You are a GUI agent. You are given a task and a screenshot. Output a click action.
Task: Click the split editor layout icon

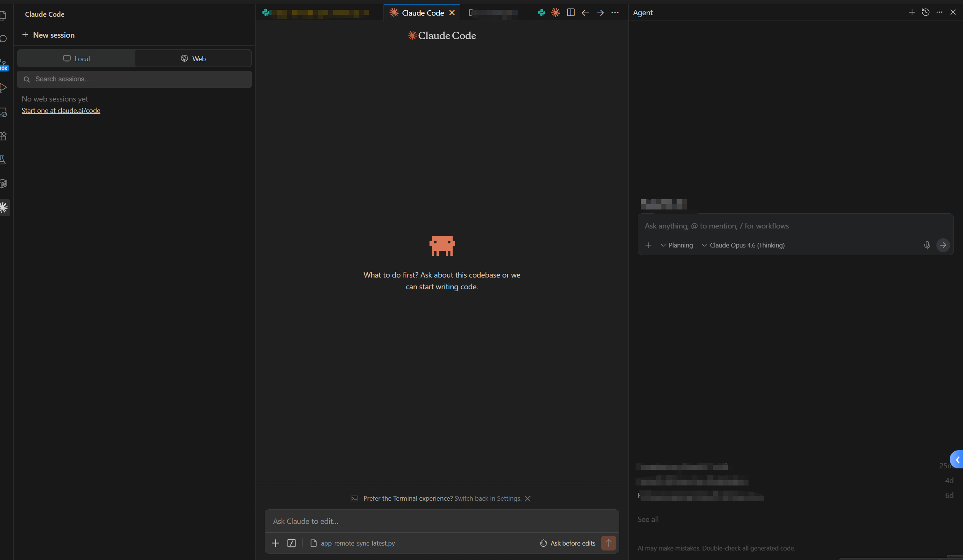click(570, 13)
